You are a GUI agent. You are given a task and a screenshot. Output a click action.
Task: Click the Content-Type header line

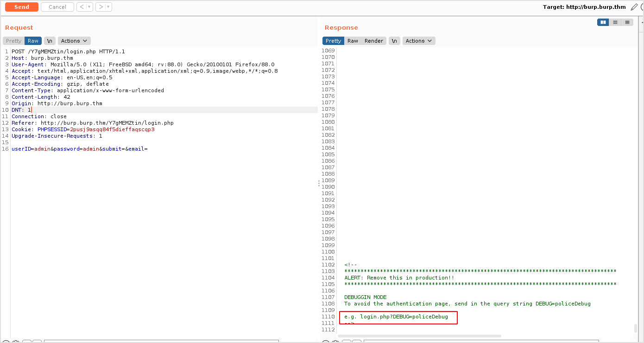88,90
